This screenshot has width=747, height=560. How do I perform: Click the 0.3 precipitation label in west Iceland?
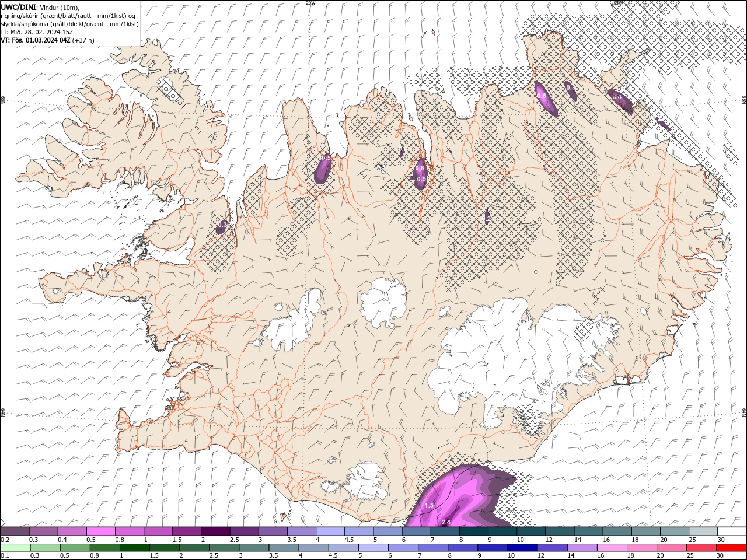[222, 224]
